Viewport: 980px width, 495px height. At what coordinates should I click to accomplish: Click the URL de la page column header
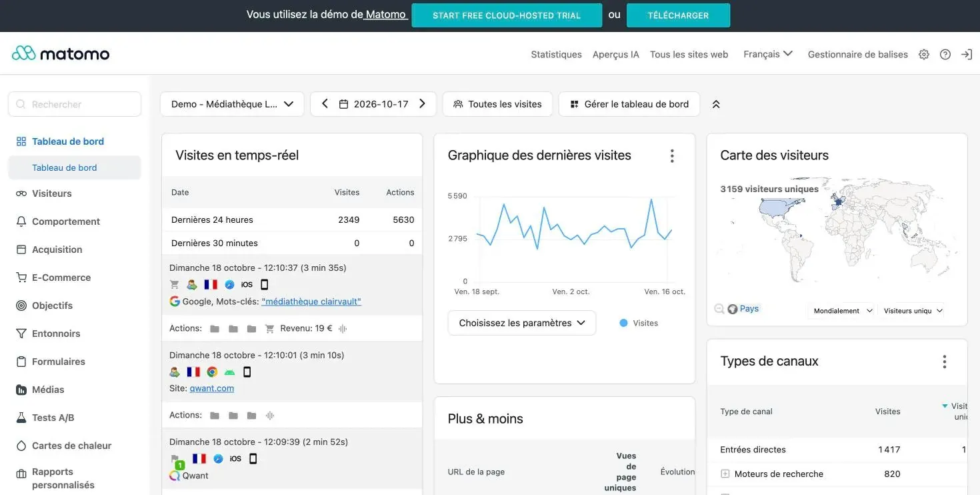pos(476,472)
